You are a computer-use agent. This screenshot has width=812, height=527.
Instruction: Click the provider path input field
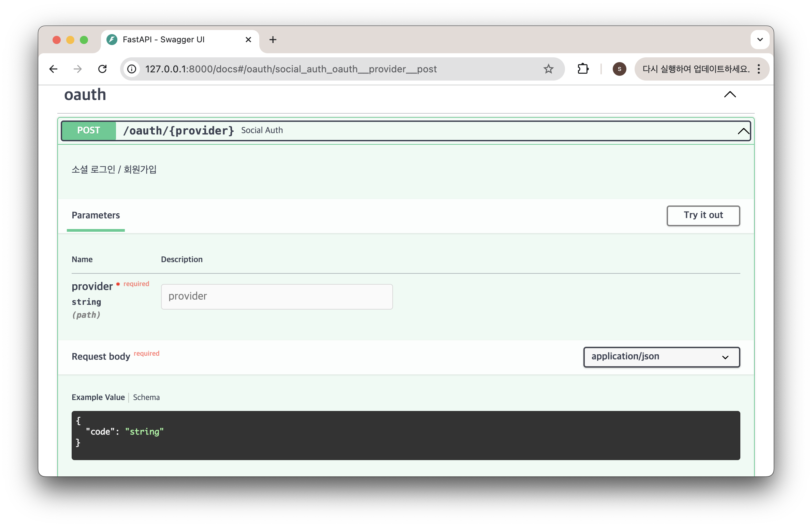pos(277,296)
